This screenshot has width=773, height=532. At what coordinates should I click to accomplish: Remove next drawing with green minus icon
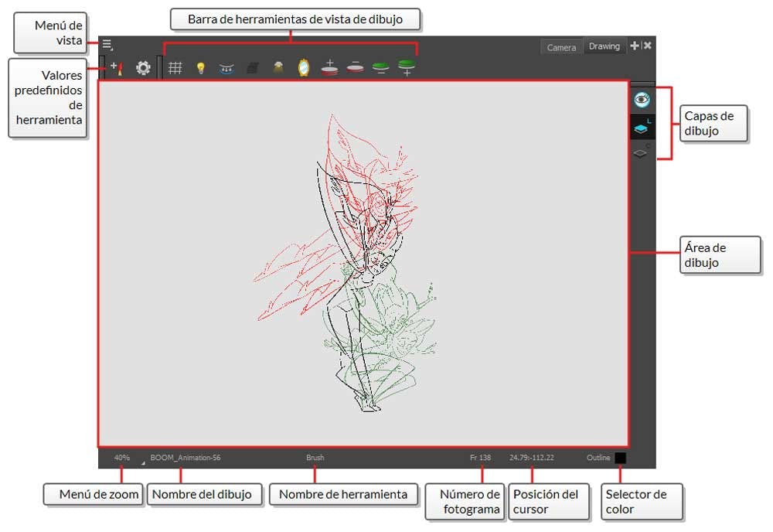coord(380,68)
